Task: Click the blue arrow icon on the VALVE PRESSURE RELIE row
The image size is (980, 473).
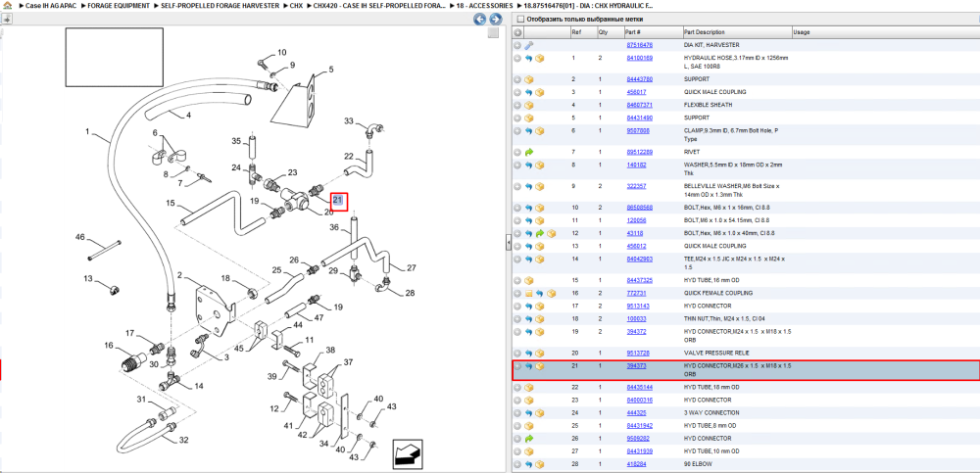Action: (x=529, y=353)
